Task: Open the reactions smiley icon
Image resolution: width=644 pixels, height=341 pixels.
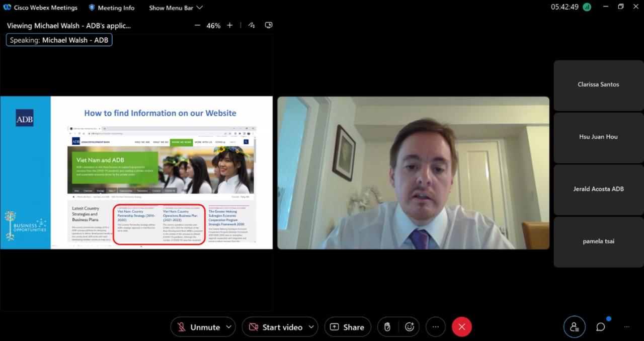Action: click(410, 327)
